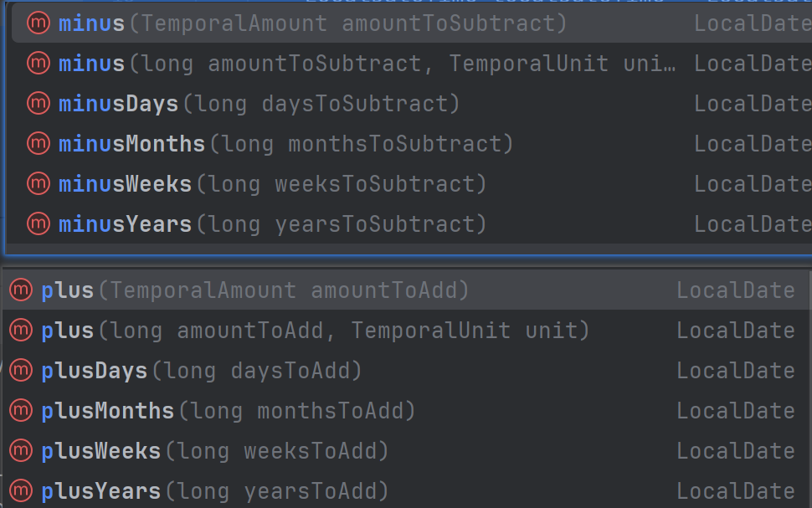This screenshot has height=508, width=812.
Task: Click the method icon next to minusWeeks
Action: point(38,184)
